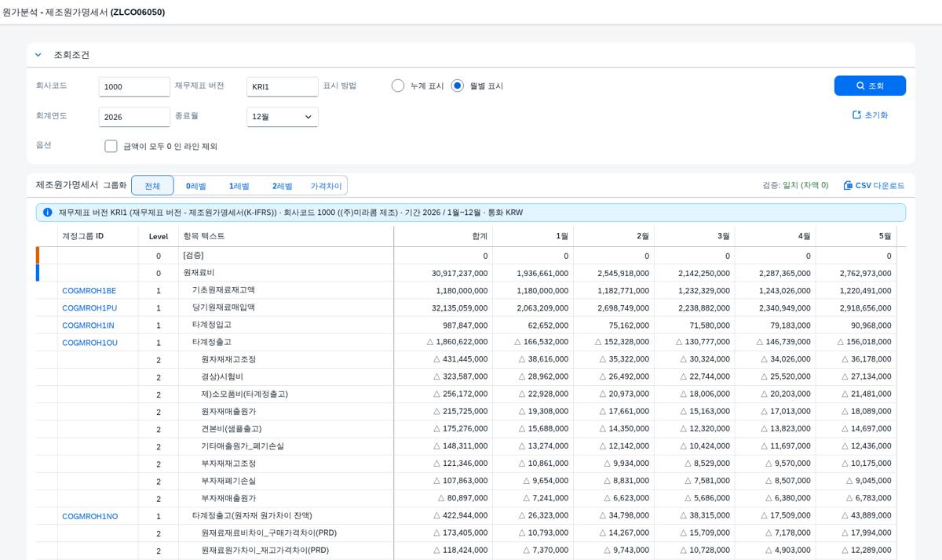942x560 pixels.
Task: Select the 부자재폐기손실 row text
Action: (228, 481)
